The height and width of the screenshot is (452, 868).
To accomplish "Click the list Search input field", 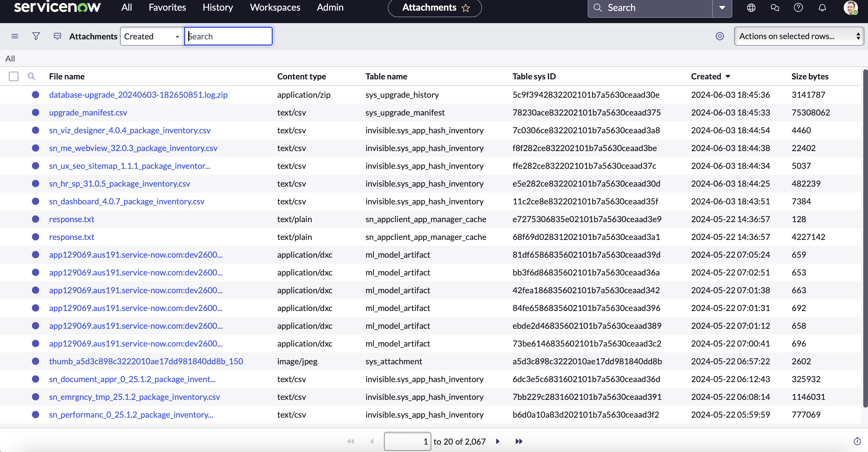I will tap(228, 36).
